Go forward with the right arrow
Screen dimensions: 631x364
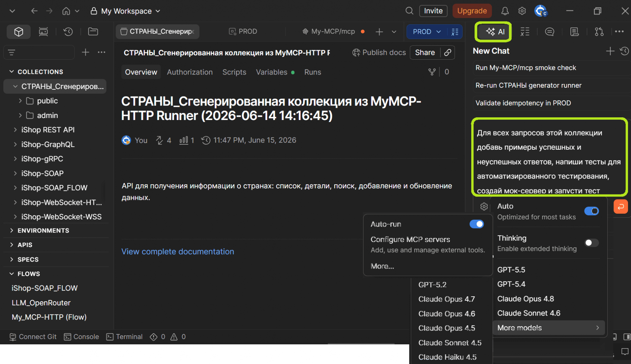[x=49, y=11]
